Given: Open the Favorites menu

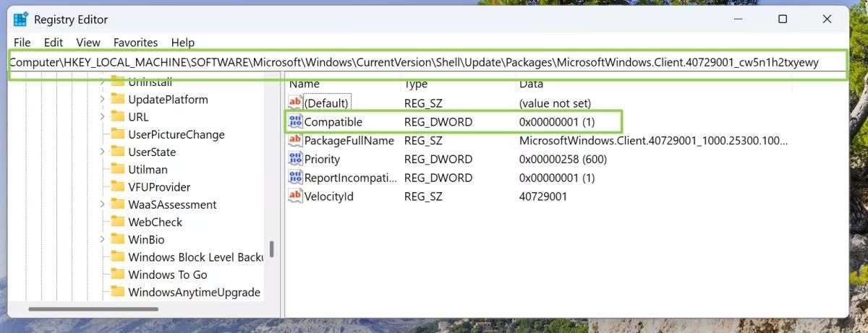Looking at the screenshot, I should click(135, 43).
